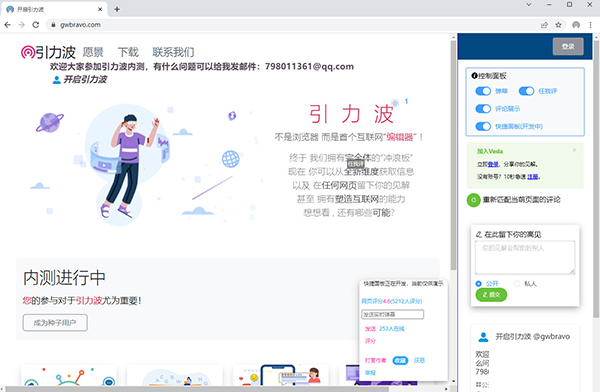Click the green refresh comments circle icon
This screenshot has width=600, height=392.
(473, 200)
